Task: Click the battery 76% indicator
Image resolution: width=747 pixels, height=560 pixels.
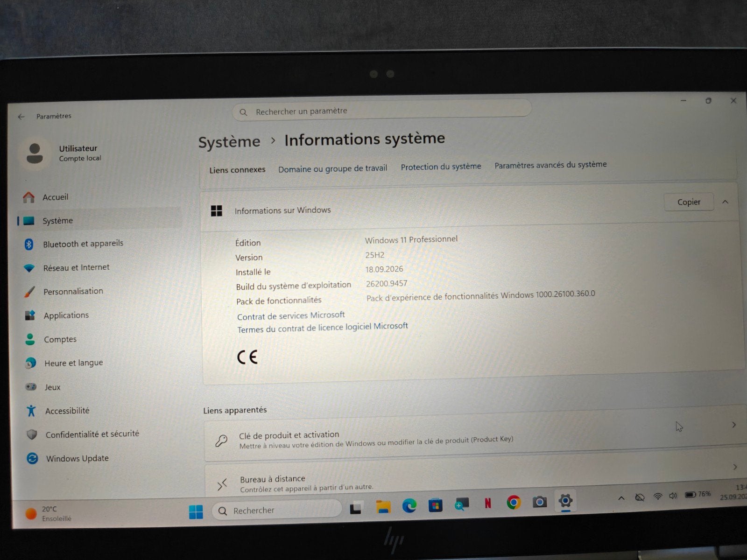Action: point(698,495)
